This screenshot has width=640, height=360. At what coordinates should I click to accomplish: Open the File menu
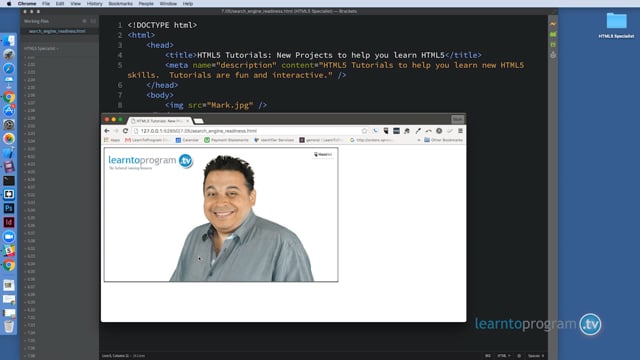tap(46, 4)
